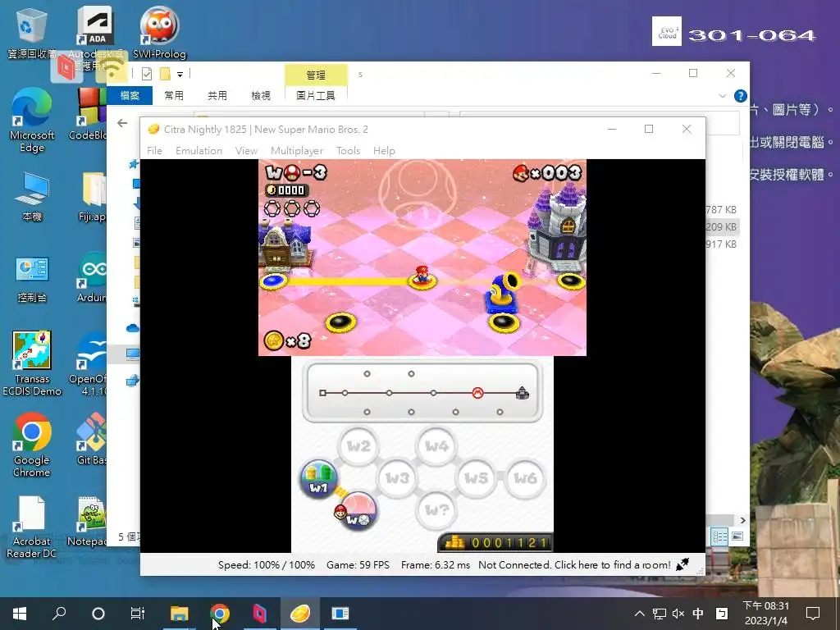Select the W? mystery world bubble
Image resolution: width=840 pixels, height=630 pixels.
point(436,510)
